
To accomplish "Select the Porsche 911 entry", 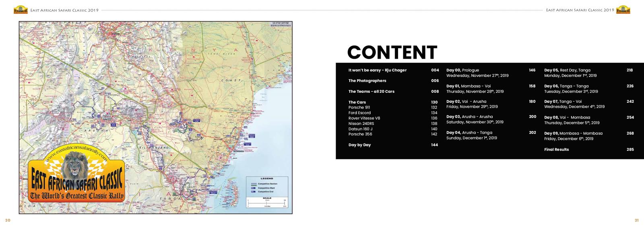I will click(359, 108).
